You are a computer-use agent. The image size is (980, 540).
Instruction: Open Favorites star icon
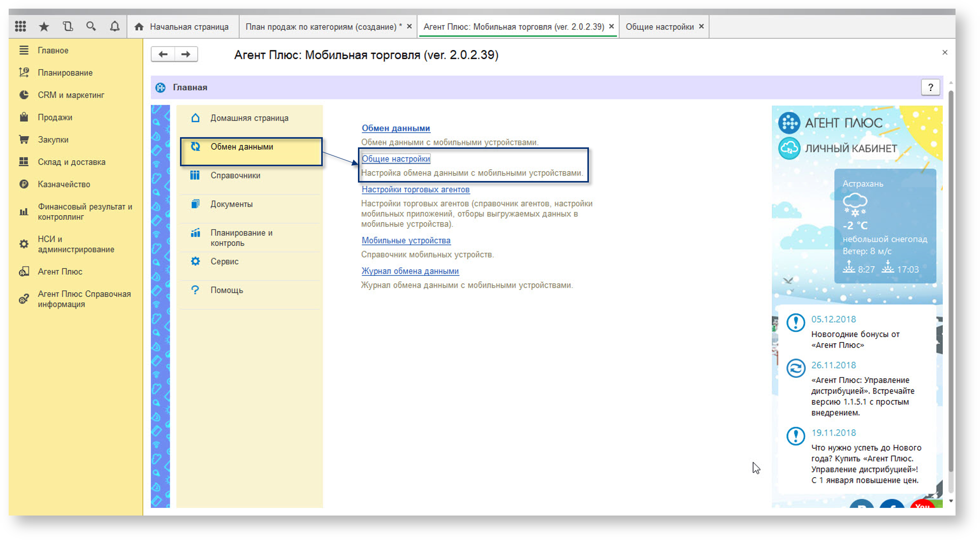click(x=44, y=27)
